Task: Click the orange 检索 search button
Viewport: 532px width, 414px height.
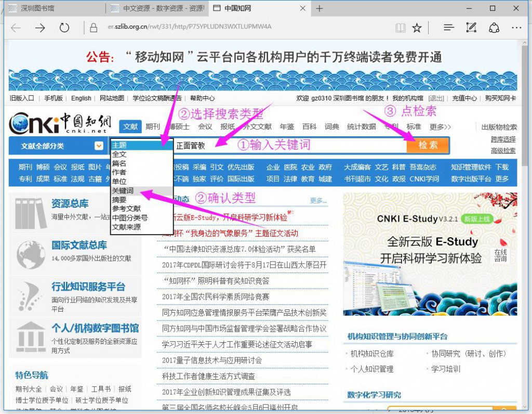Action: 428,145
